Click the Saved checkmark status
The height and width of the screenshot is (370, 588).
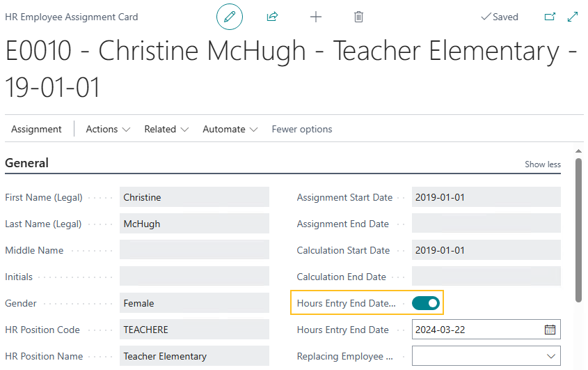pos(500,17)
